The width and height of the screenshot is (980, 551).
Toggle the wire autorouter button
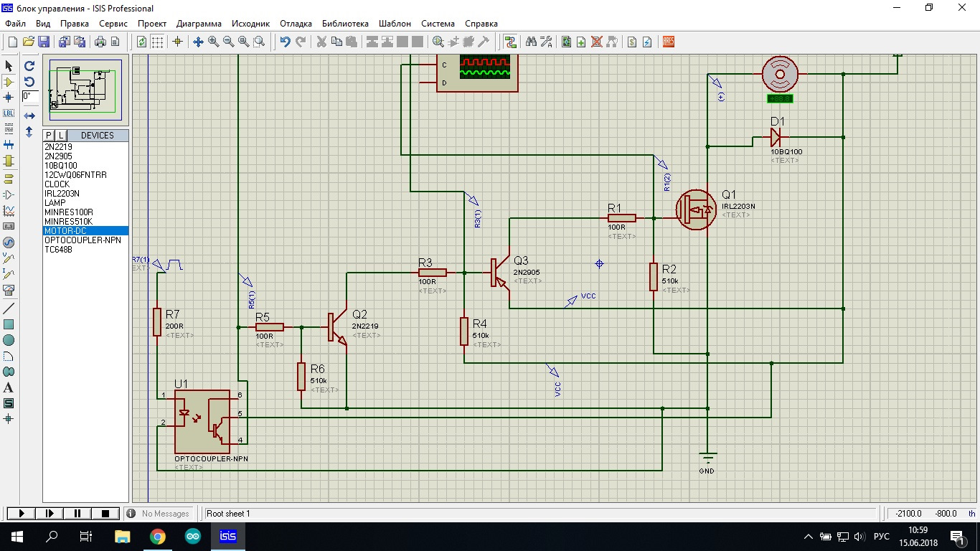click(510, 42)
